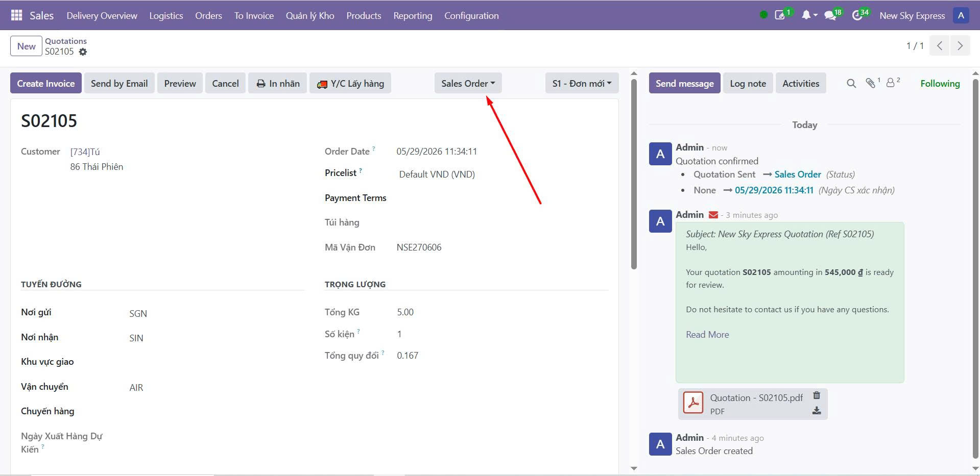This screenshot has width=980, height=476.
Task: Click Log note button
Action: pyautogui.click(x=748, y=83)
